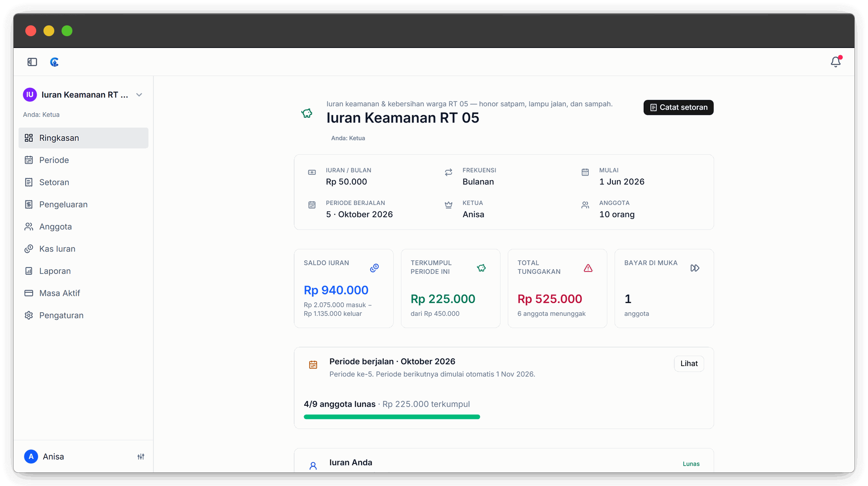Click the IU group avatar
This screenshot has width=868, height=486.
pyautogui.click(x=30, y=95)
